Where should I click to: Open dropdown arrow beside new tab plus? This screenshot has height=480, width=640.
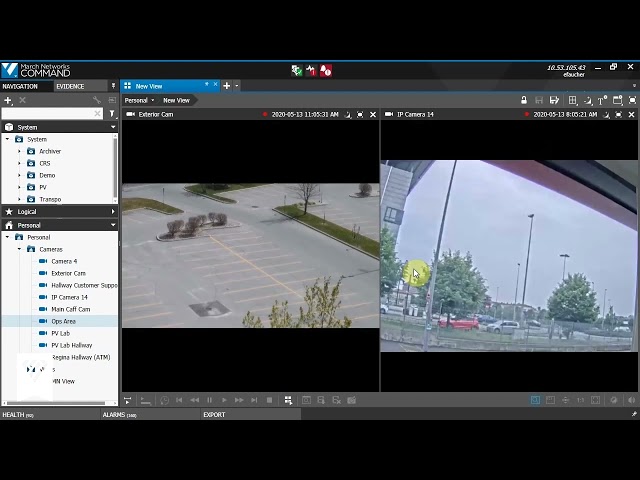(236, 86)
